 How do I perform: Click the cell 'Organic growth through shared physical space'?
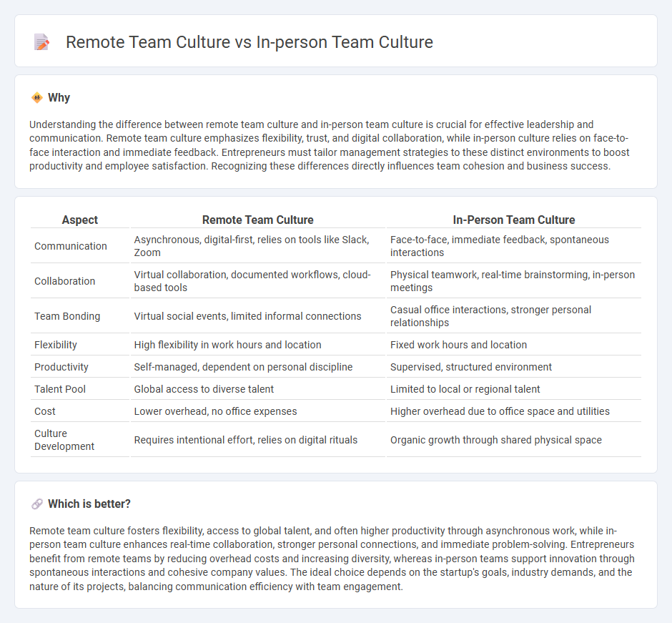coord(514,440)
